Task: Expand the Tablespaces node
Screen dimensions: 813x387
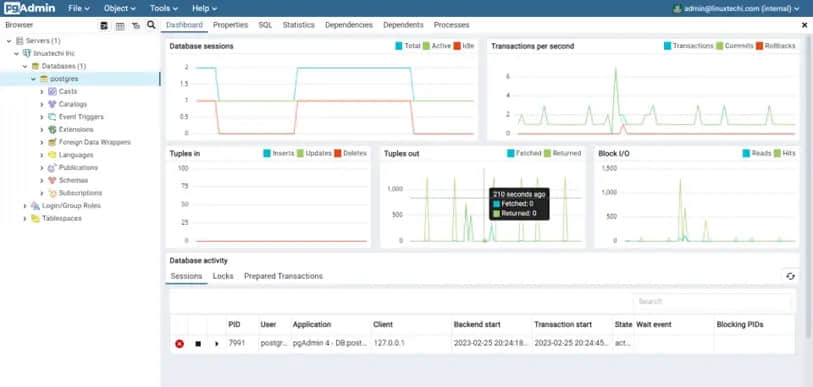Action: pos(24,218)
